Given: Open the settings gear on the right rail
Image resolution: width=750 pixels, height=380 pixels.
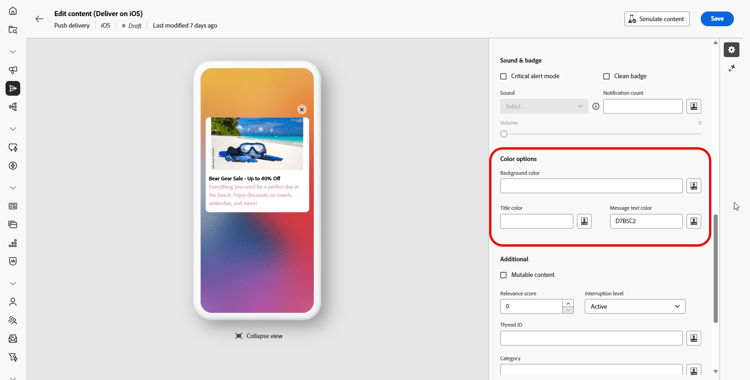Looking at the screenshot, I should 731,49.
